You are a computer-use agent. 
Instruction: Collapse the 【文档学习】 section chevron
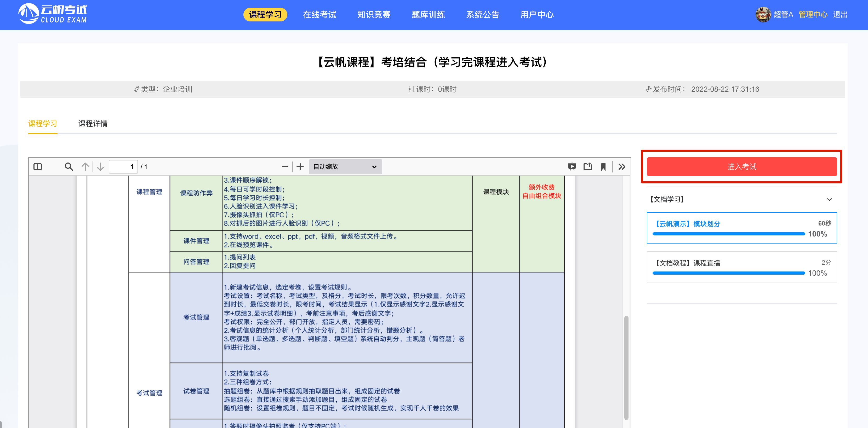pos(829,199)
